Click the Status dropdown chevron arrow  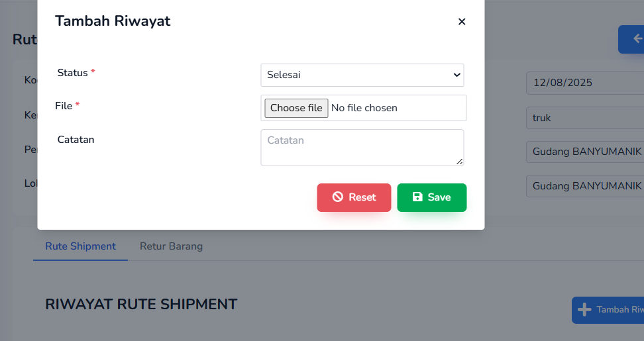tap(456, 75)
